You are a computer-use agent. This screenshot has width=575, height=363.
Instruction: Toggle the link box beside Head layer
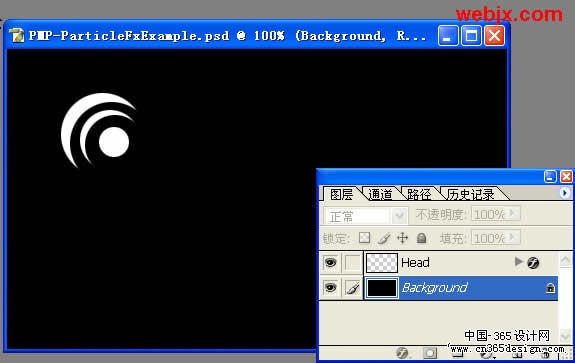point(352,263)
